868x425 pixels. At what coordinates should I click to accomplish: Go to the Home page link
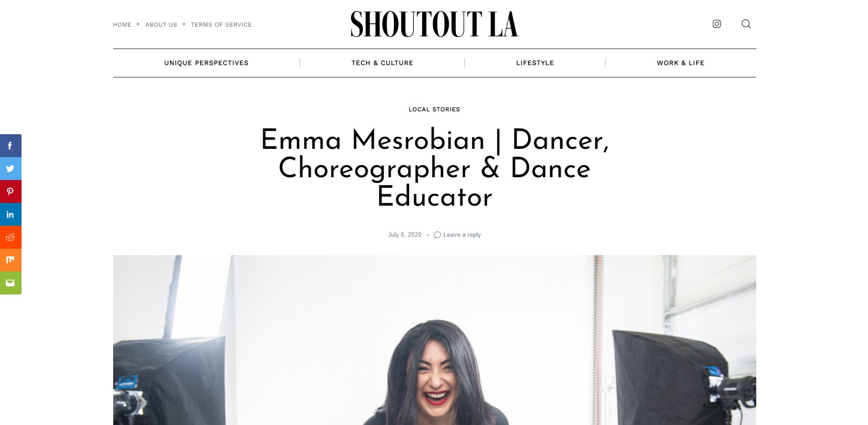click(122, 25)
